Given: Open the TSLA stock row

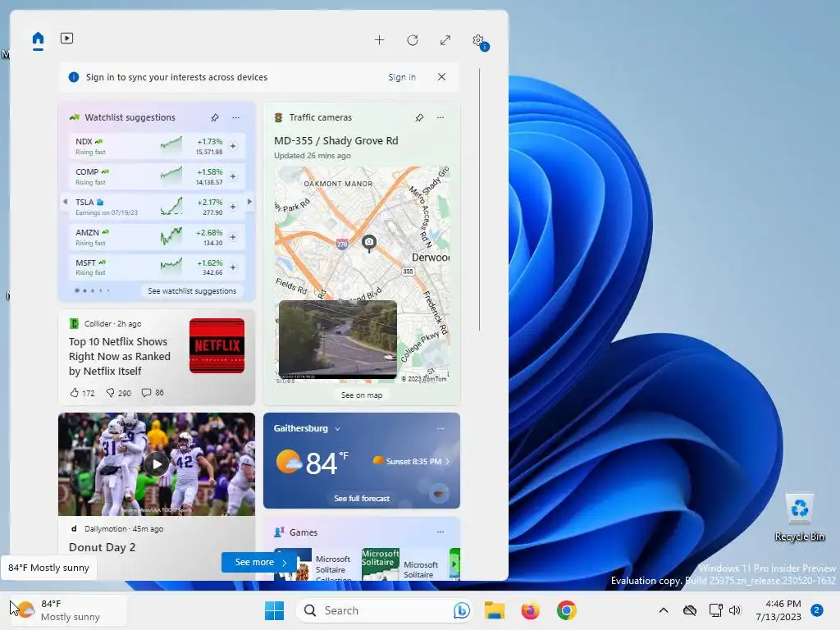Looking at the screenshot, I should (157, 207).
